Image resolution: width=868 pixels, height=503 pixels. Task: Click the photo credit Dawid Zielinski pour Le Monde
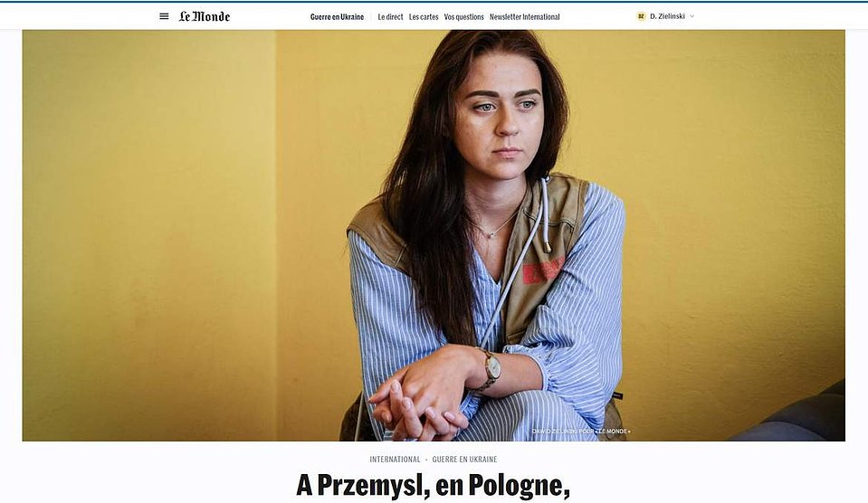point(581,431)
